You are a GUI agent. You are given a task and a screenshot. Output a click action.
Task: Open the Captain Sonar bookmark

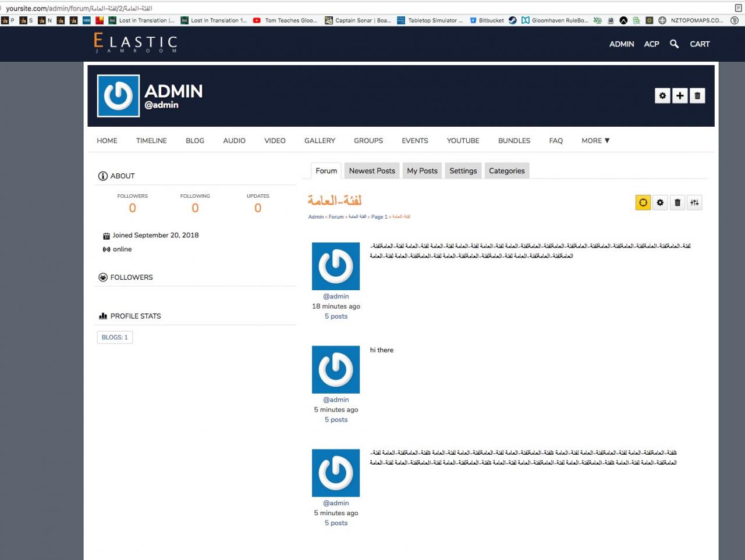point(358,20)
